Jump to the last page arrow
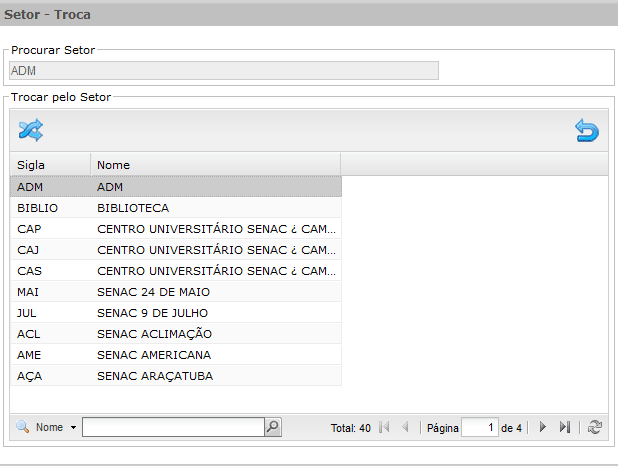 565,427
